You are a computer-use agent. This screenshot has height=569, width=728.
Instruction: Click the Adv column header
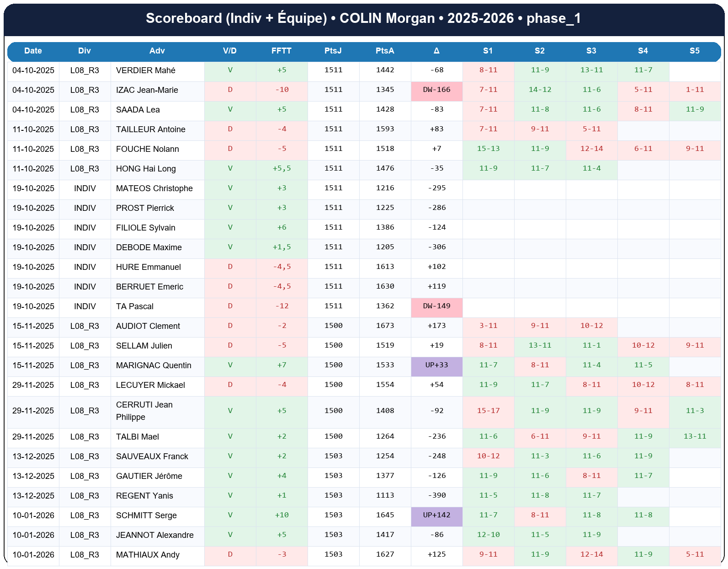tap(157, 51)
